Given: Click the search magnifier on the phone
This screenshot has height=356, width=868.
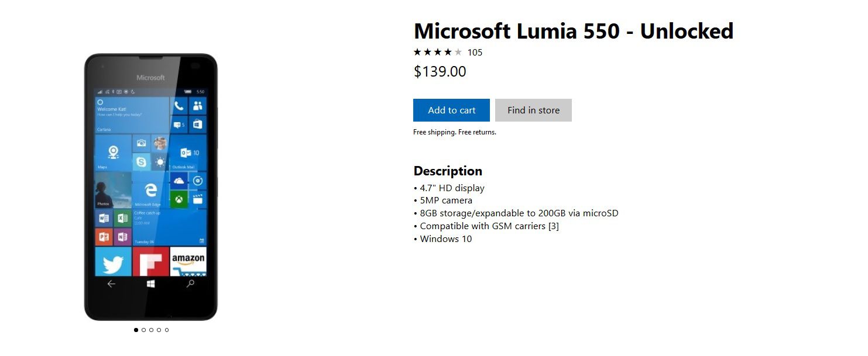Looking at the screenshot, I should [x=190, y=284].
